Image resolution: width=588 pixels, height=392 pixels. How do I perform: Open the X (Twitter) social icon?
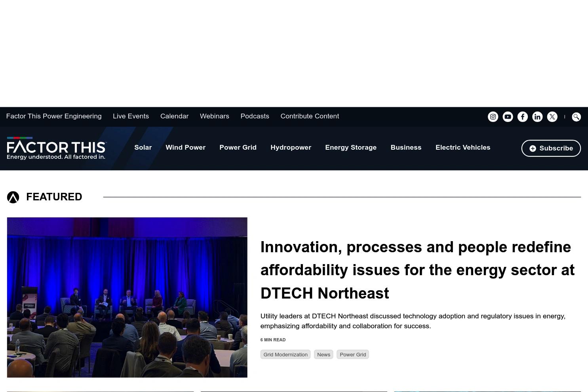click(552, 117)
